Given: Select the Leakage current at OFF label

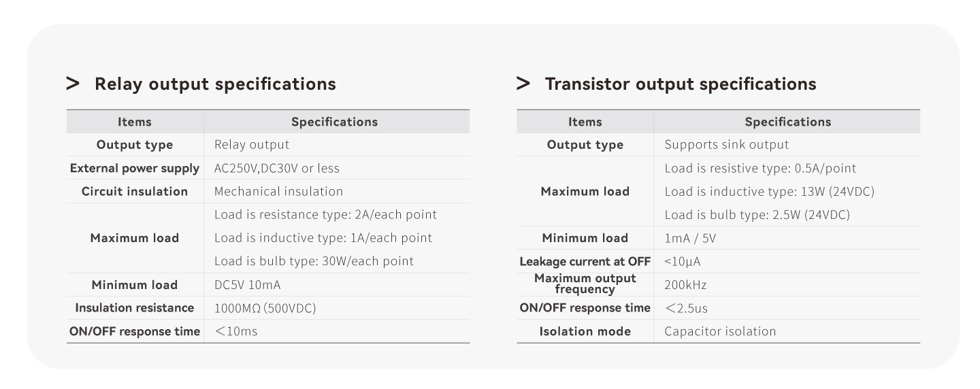Looking at the screenshot, I should 585,261.
